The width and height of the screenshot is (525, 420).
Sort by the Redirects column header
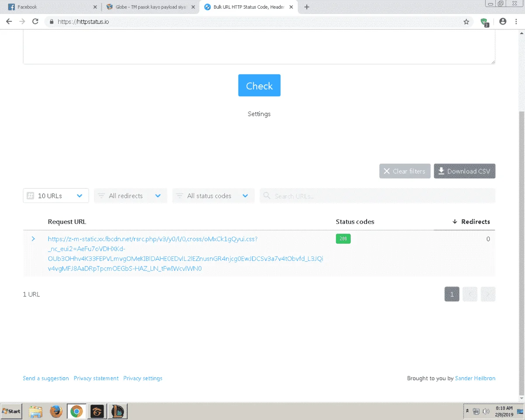tap(471, 221)
